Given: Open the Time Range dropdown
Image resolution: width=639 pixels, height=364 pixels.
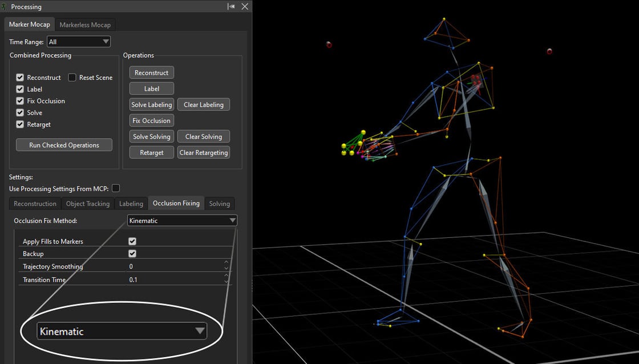Looking at the screenshot, I should tap(79, 42).
